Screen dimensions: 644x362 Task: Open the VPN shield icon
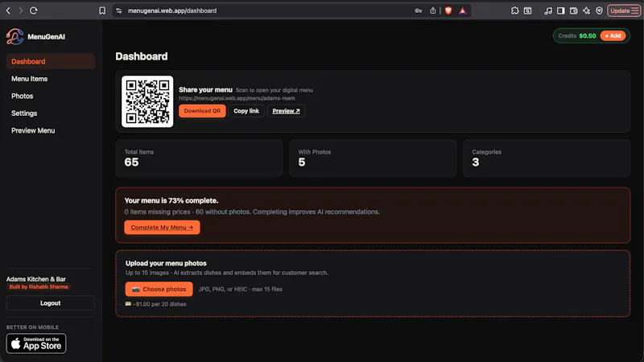point(599,10)
